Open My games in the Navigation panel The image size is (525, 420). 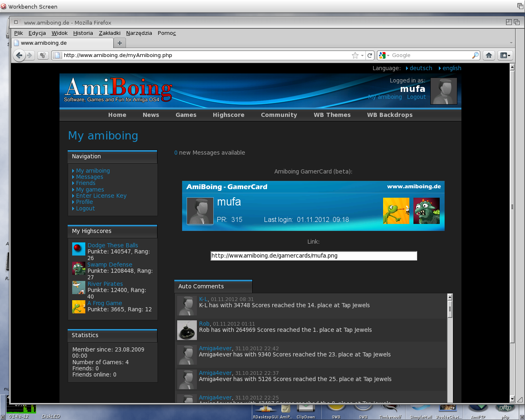coord(90,189)
